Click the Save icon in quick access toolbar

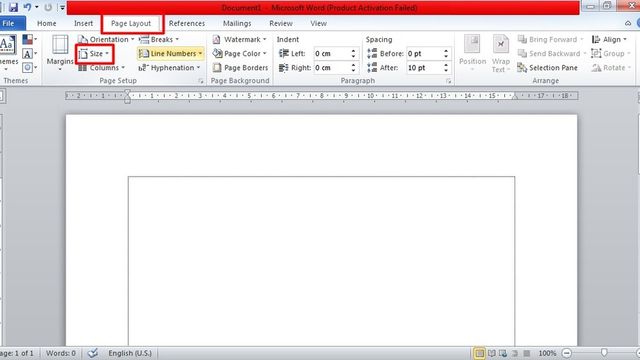tap(13, 7)
